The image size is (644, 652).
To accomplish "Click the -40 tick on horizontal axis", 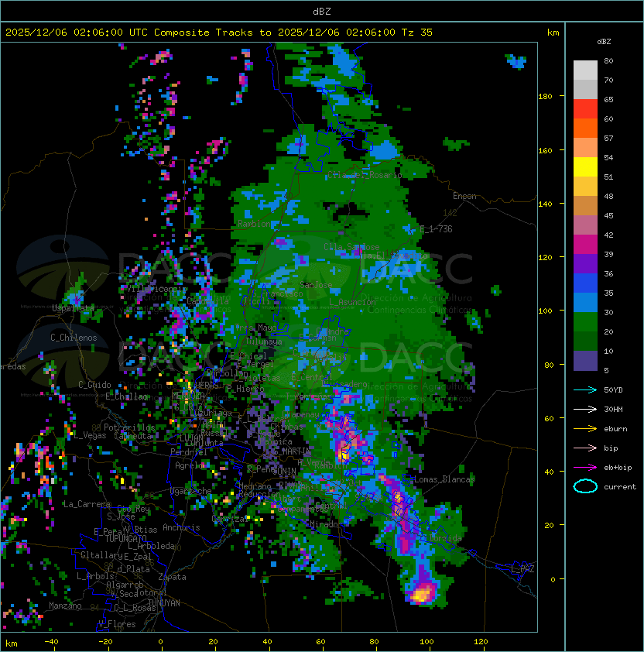I will (51, 642).
